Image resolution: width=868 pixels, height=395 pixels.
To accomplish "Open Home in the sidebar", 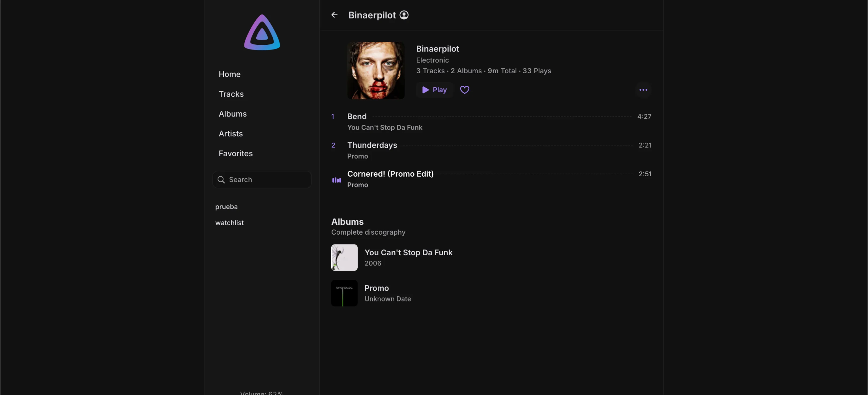I will pyautogui.click(x=230, y=74).
